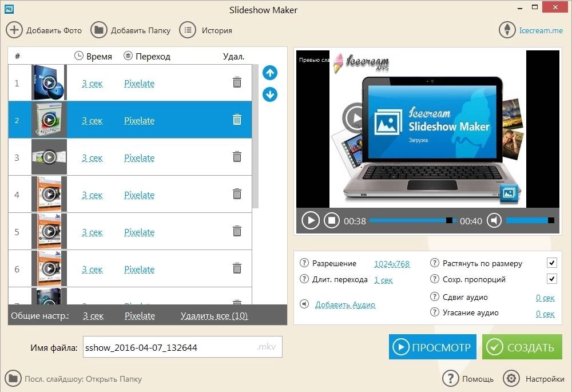This screenshot has width=572, height=392.
Task: Select slide 2 thumbnail
Action: click(x=49, y=120)
